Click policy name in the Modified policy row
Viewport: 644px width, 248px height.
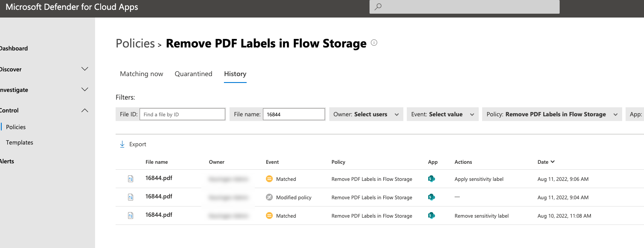pyautogui.click(x=372, y=198)
